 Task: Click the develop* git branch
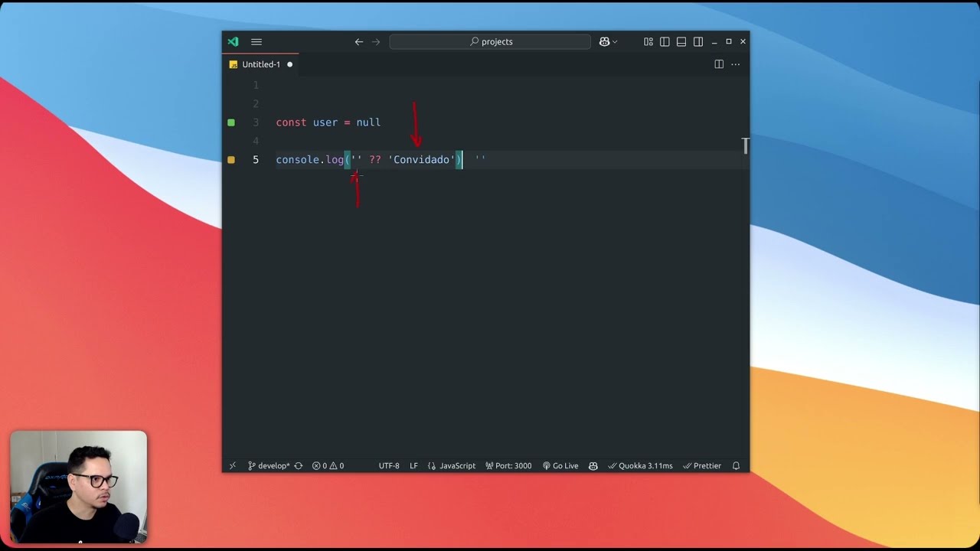(x=269, y=465)
